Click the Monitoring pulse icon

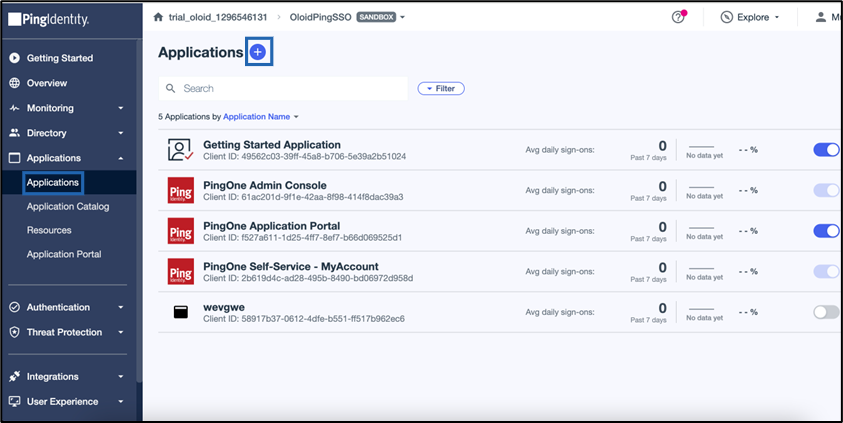pos(15,108)
